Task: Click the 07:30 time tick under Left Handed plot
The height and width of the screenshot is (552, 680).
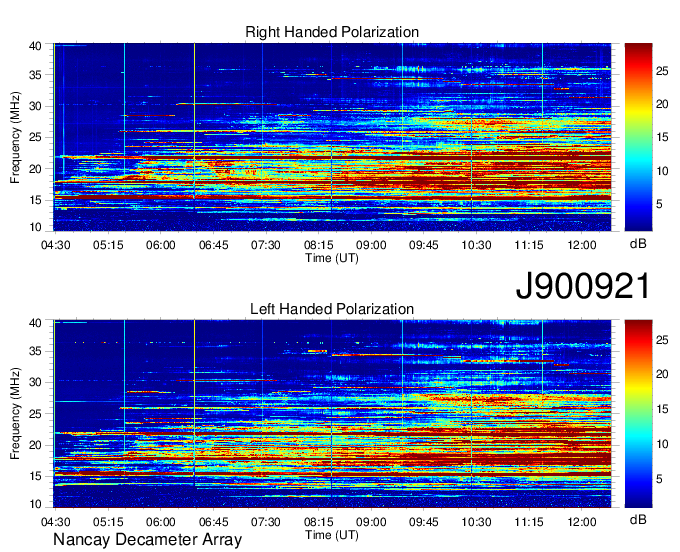Action: (266, 522)
